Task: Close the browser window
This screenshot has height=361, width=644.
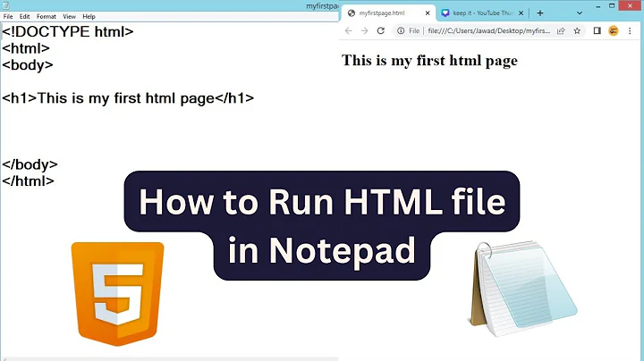Action: point(631,5)
